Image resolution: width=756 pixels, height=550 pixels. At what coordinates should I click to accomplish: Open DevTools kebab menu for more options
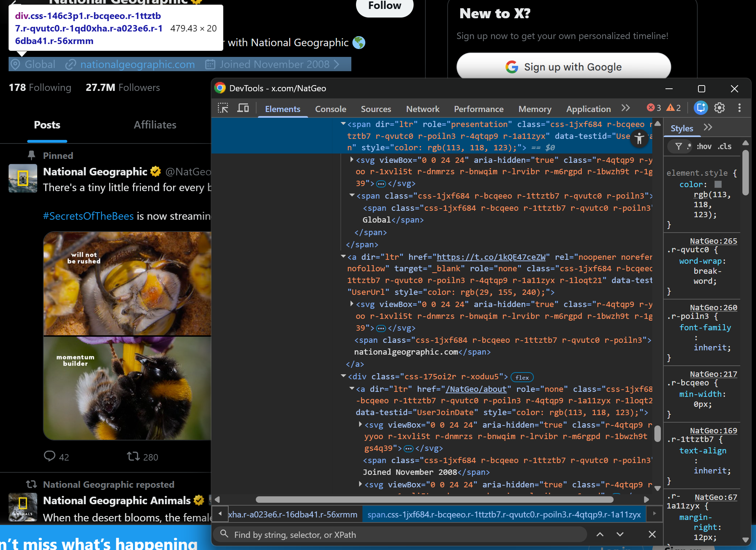coord(740,108)
